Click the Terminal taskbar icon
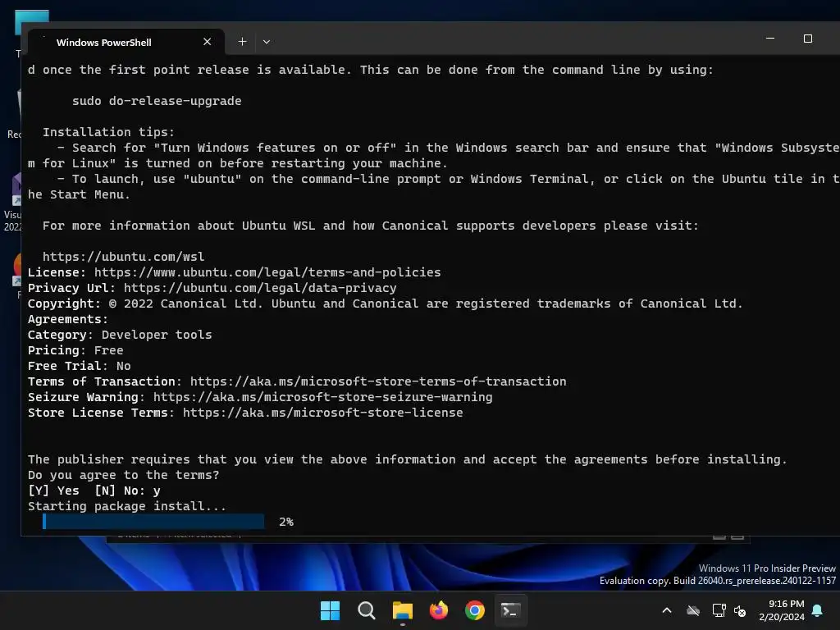This screenshot has height=630, width=840. pos(510,610)
